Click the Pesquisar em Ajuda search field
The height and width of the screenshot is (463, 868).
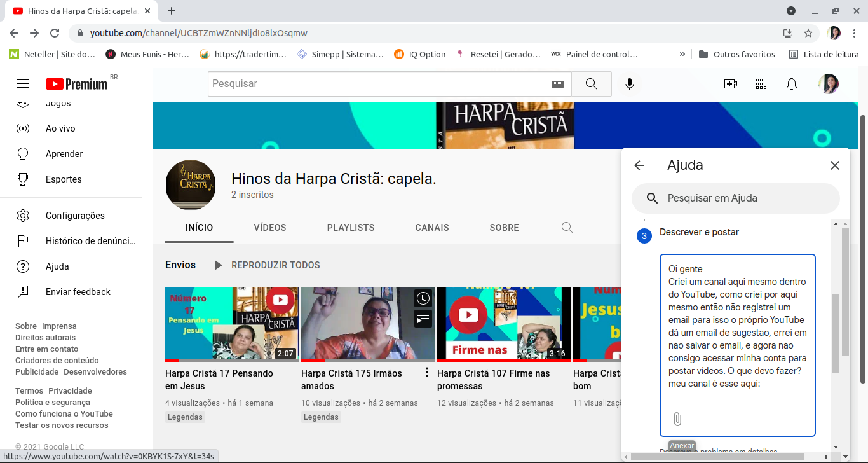click(736, 198)
